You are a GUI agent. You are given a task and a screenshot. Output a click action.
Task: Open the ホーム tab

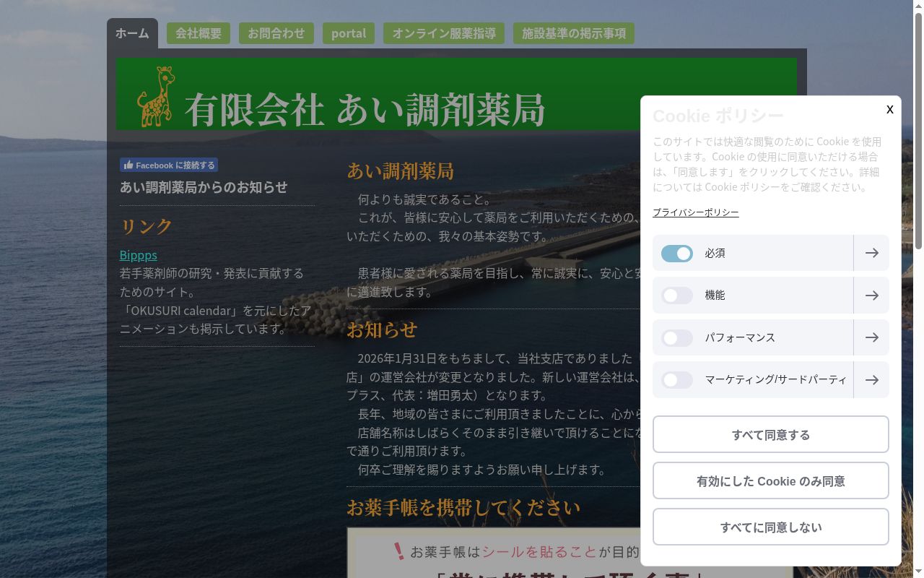(132, 33)
